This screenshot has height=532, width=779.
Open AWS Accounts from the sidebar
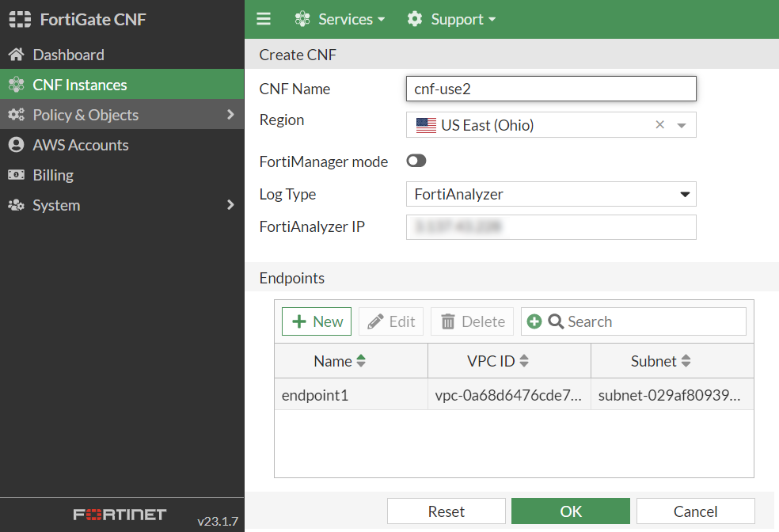[x=81, y=145]
